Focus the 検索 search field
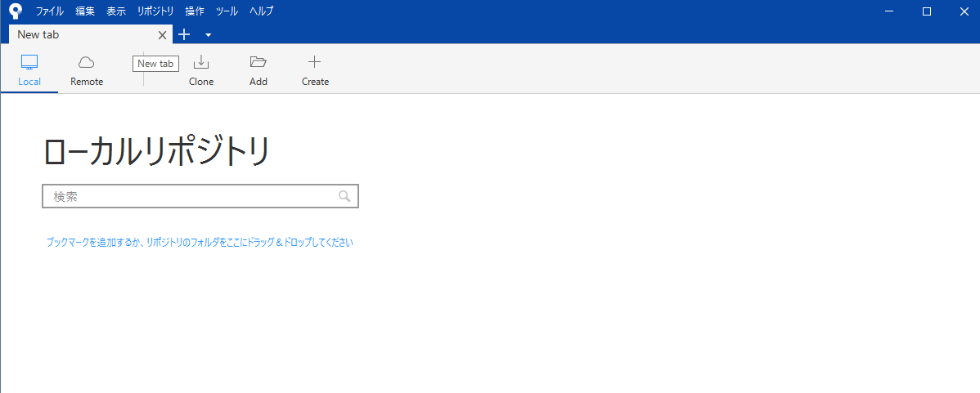Viewport: 980px width, 393px height. tap(200, 196)
